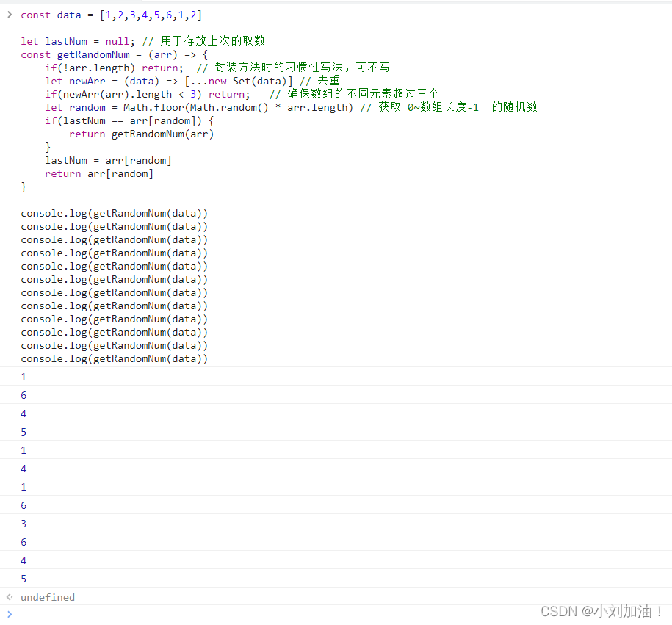Viewport: 672px width, 625px height.
Task: Click the const getRandomNum arrow function line
Action: 114,55
